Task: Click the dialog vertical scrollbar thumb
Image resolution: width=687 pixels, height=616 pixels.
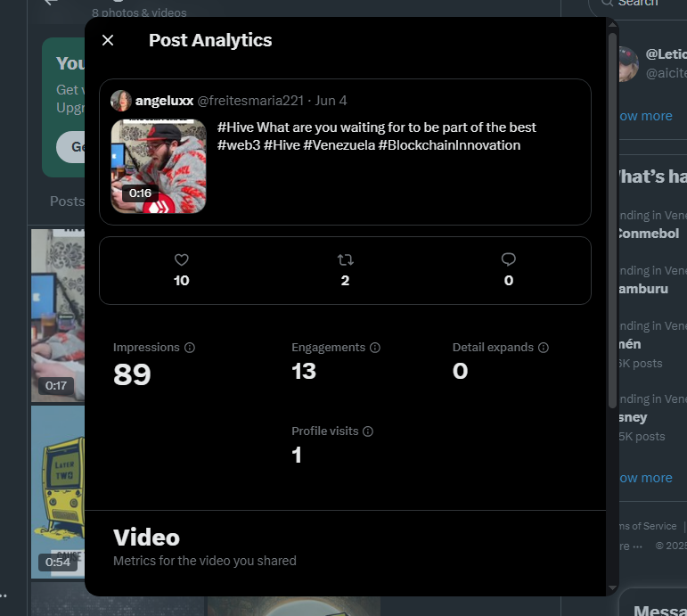Action: 612,220
